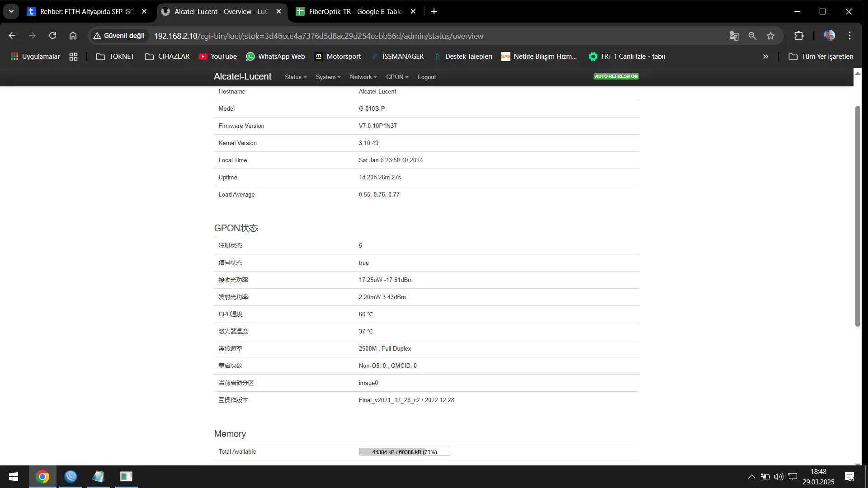
Task: Click the kernel version 3.10.49
Action: point(369,143)
